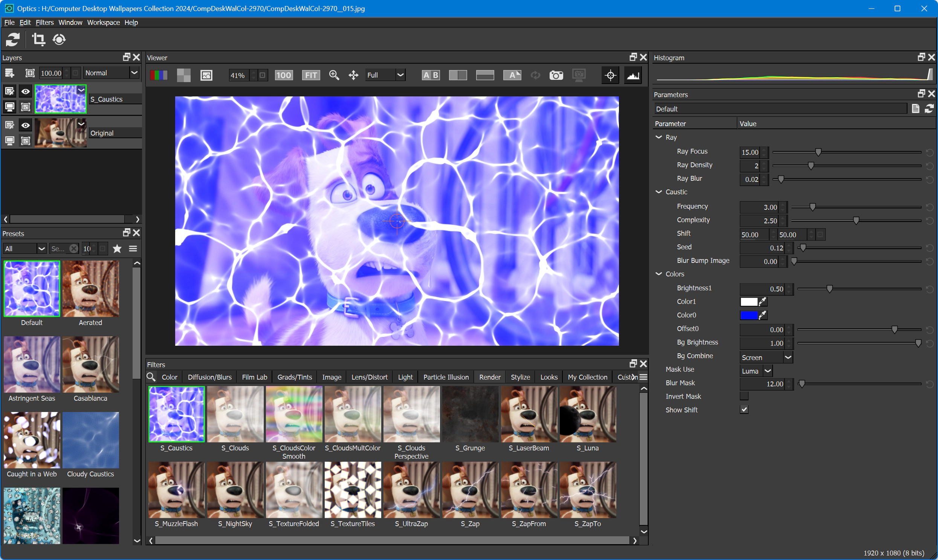Click the Add Layer icon in Layers panel
The width and height of the screenshot is (938, 560).
9,73
